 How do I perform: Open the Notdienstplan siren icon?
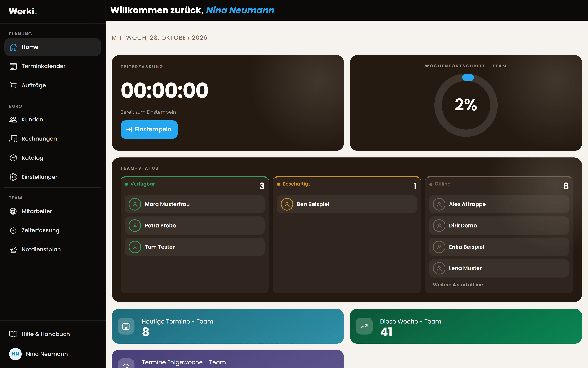click(13, 249)
